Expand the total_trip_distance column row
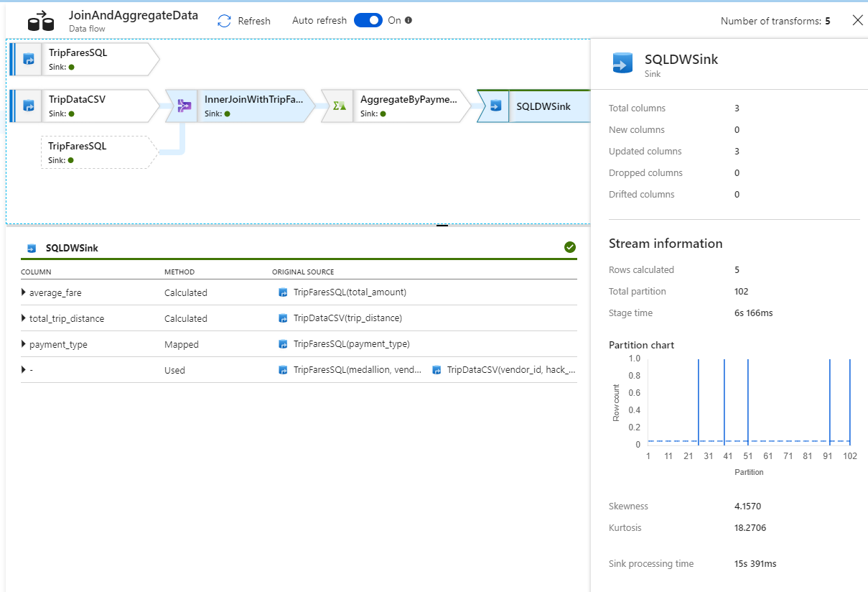Image resolution: width=868 pixels, height=592 pixels. click(x=22, y=318)
